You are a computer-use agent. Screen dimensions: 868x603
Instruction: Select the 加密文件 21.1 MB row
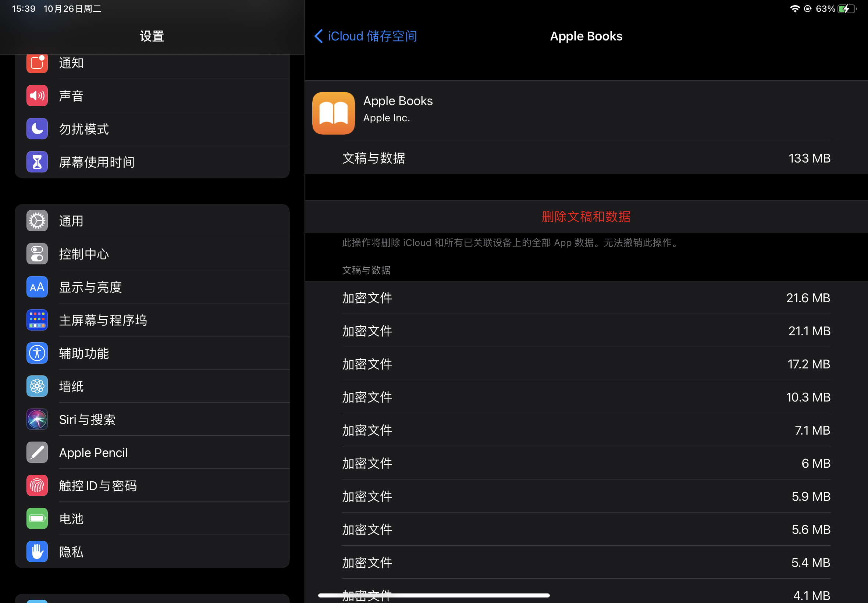pyautogui.click(x=586, y=331)
